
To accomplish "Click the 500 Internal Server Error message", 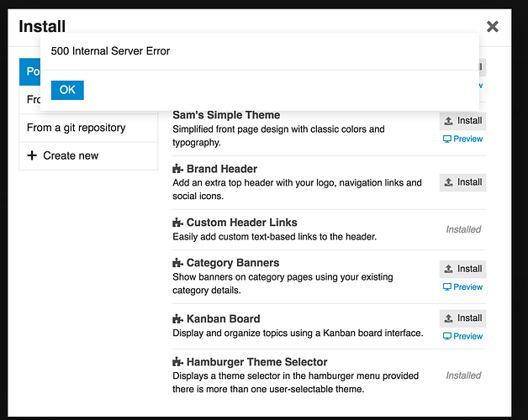I will coord(110,51).
